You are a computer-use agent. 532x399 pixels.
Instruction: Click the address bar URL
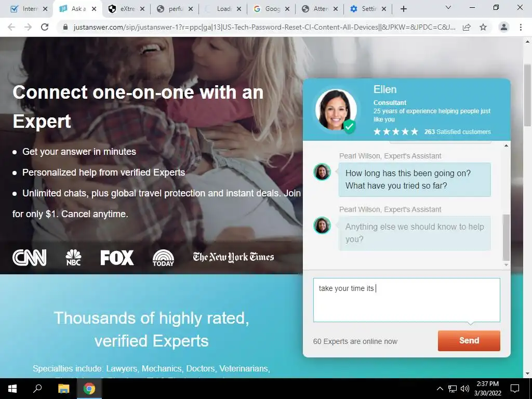pos(264,27)
